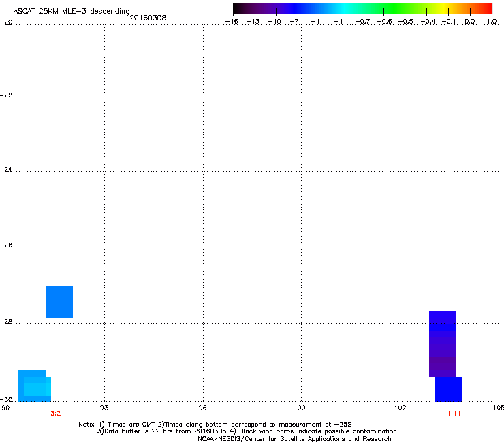
Task: Click the NOAA/NESDIS credit line
Action: coord(294,439)
